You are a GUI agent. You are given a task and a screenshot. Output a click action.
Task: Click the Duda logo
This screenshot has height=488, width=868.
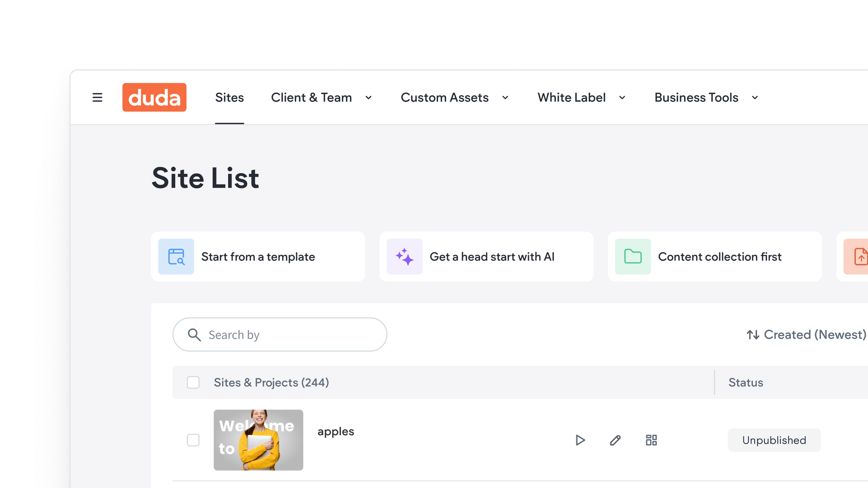[x=154, y=97]
